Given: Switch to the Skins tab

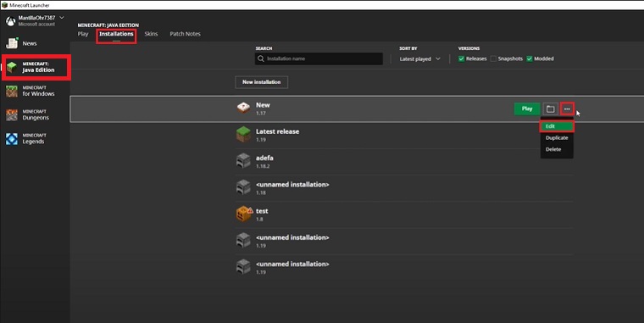Looking at the screenshot, I should (151, 34).
